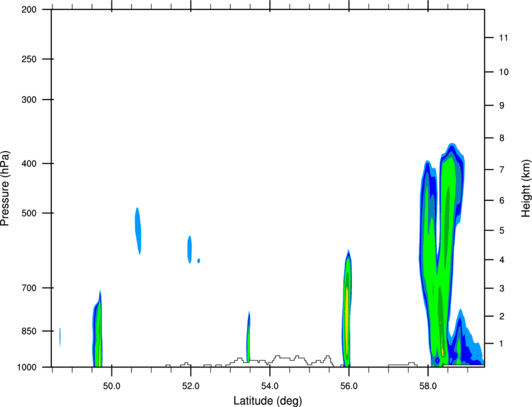Viewport: 532px width, 407px height.
Task: Click the 11 km height label
Action: (x=503, y=38)
